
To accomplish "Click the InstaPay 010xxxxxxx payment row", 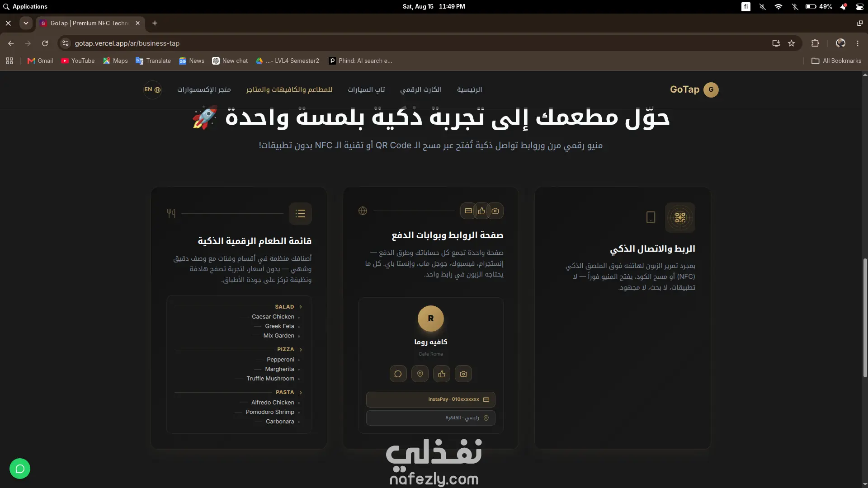I will [x=431, y=399].
